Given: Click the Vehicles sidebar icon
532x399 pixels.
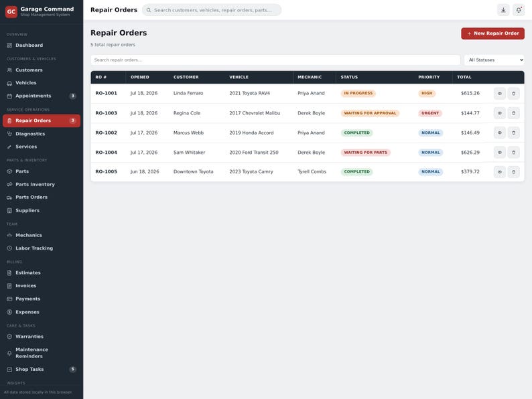Looking at the screenshot, I should [9, 83].
